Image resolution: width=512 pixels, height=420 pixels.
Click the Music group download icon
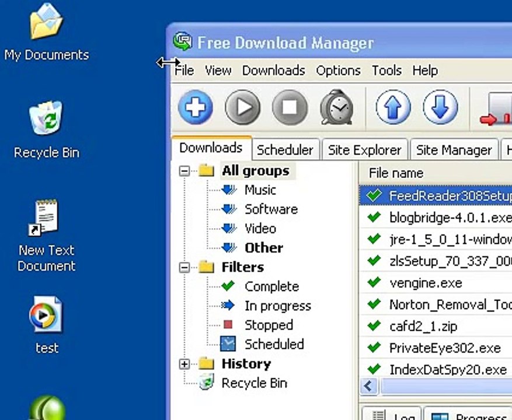tap(229, 190)
